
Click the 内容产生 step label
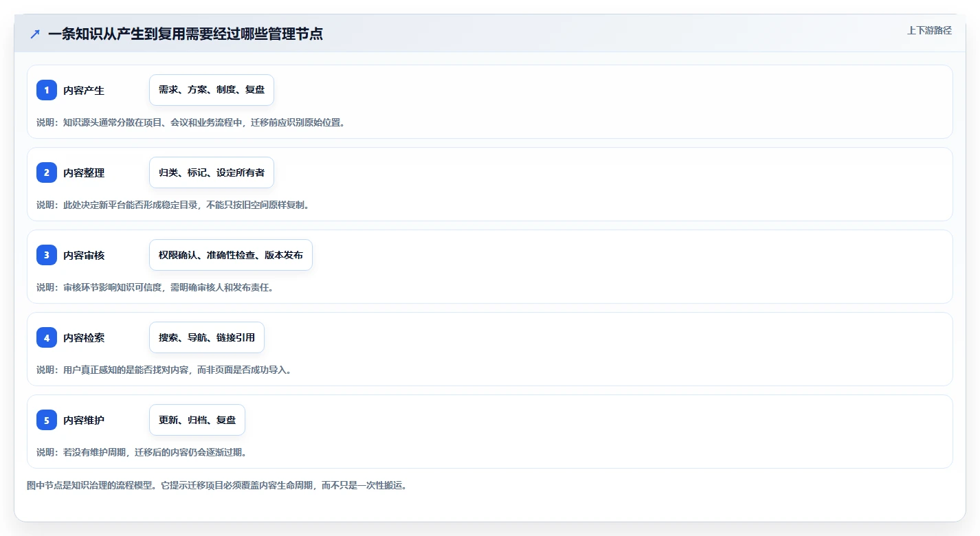point(84,90)
